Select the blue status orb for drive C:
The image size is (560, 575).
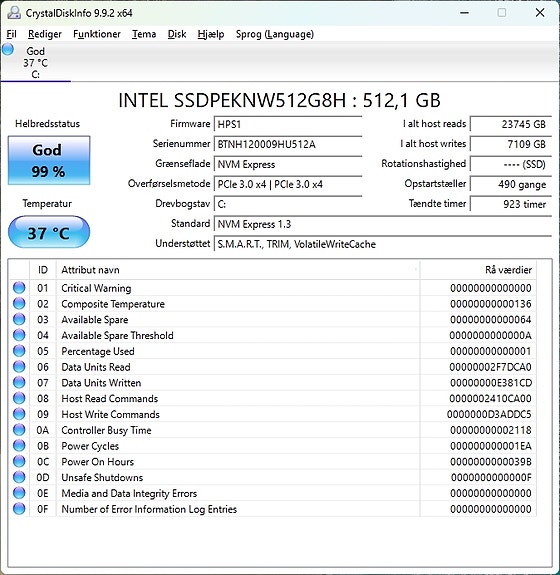pos(8,49)
